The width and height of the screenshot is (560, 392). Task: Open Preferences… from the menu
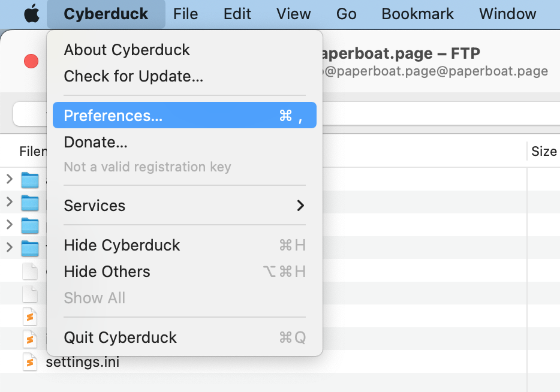(x=185, y=115)
